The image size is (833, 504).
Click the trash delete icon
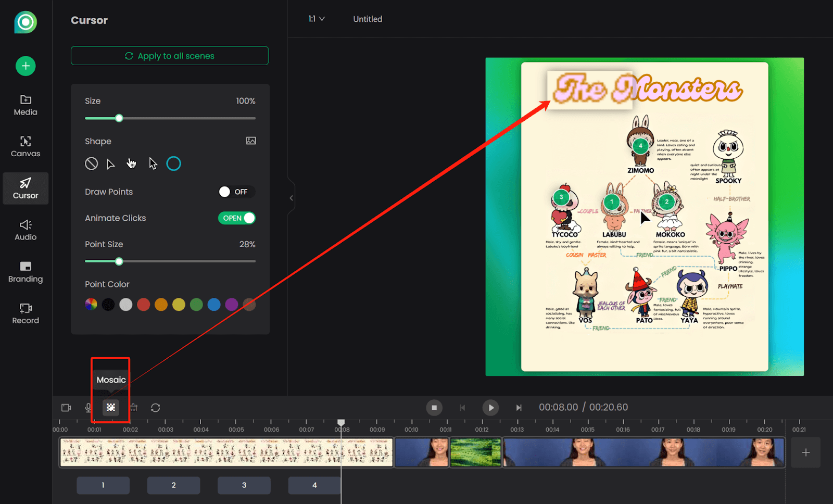pos(133,408)
